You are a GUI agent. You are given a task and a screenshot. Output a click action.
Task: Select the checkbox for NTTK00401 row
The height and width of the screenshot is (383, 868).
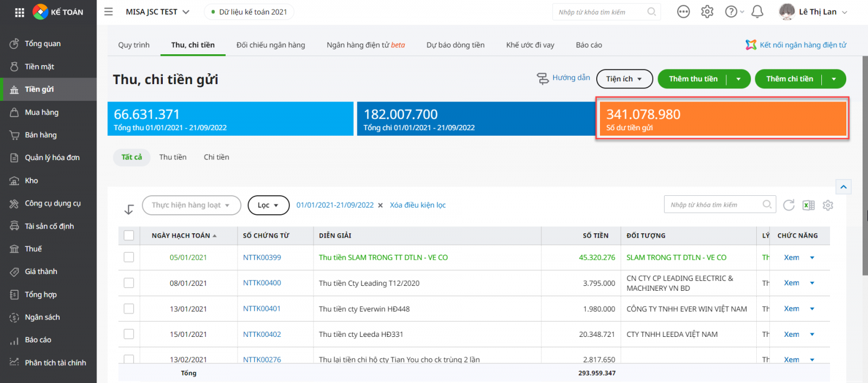129,309
